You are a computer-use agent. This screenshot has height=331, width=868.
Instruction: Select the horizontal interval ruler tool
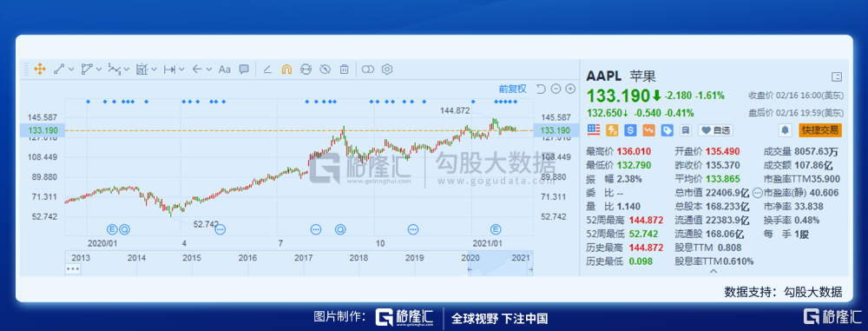click(170, 70)
